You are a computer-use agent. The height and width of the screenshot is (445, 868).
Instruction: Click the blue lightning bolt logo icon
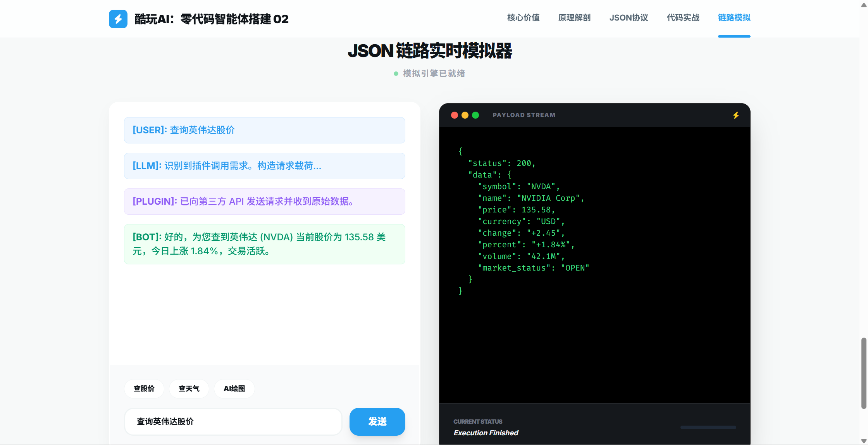pyautogui.click(x=118, y=19)
